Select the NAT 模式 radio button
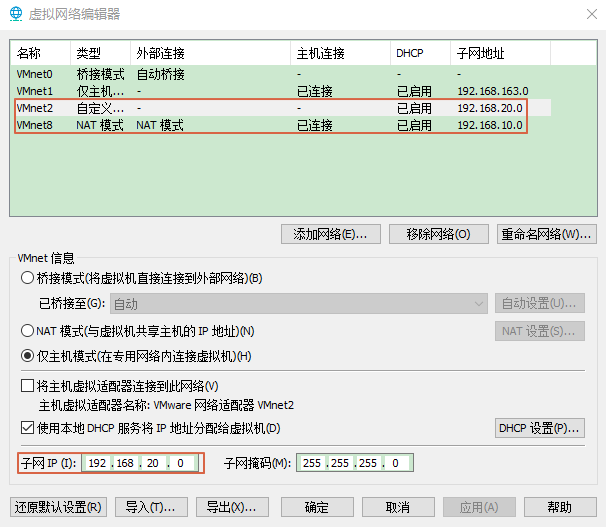This screenshot has height=527, width=606. pos(27,331)
